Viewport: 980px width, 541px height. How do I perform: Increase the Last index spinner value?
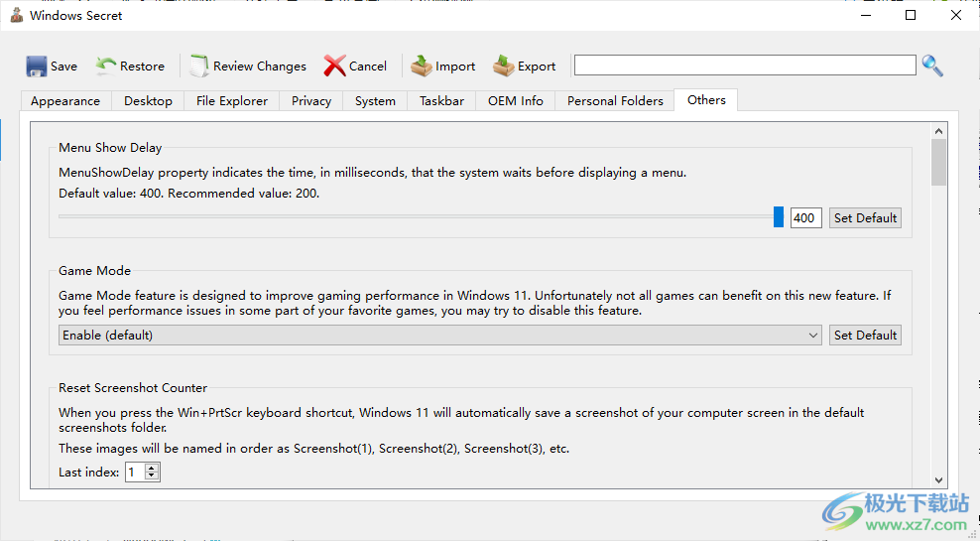pos(152,469)
